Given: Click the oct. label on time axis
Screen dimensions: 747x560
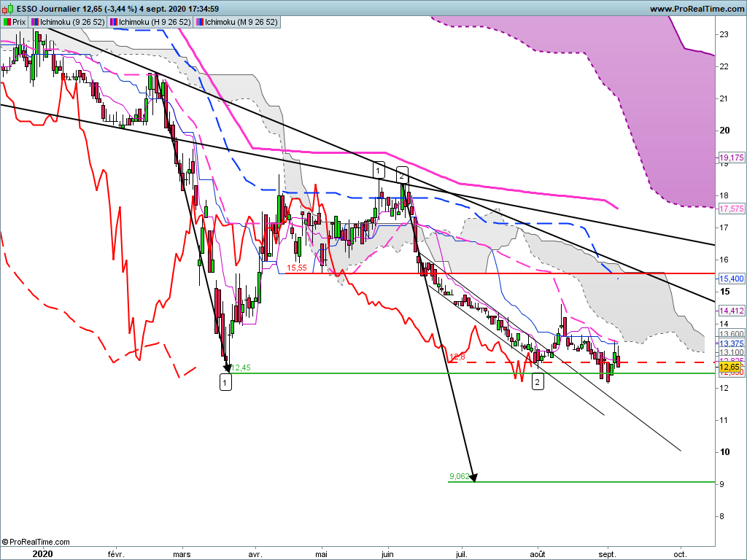Looking at the screenshot, I should 681,554.
